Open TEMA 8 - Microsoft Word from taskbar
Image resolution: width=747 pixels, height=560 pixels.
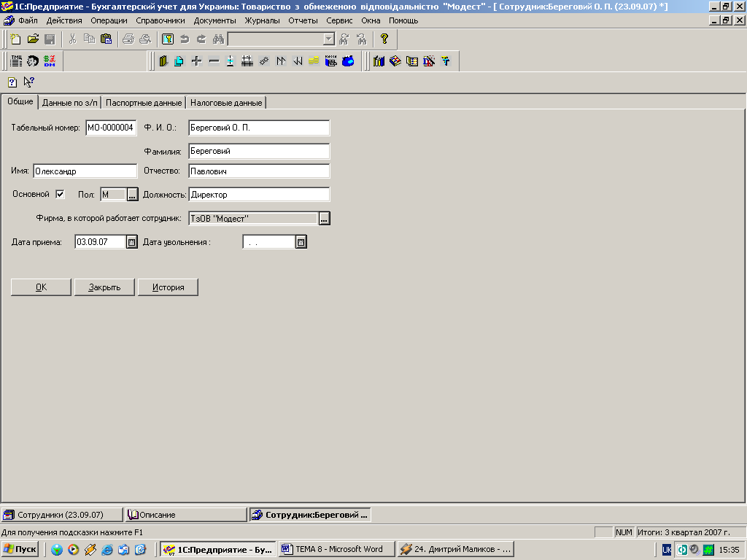tap(337, 549)
